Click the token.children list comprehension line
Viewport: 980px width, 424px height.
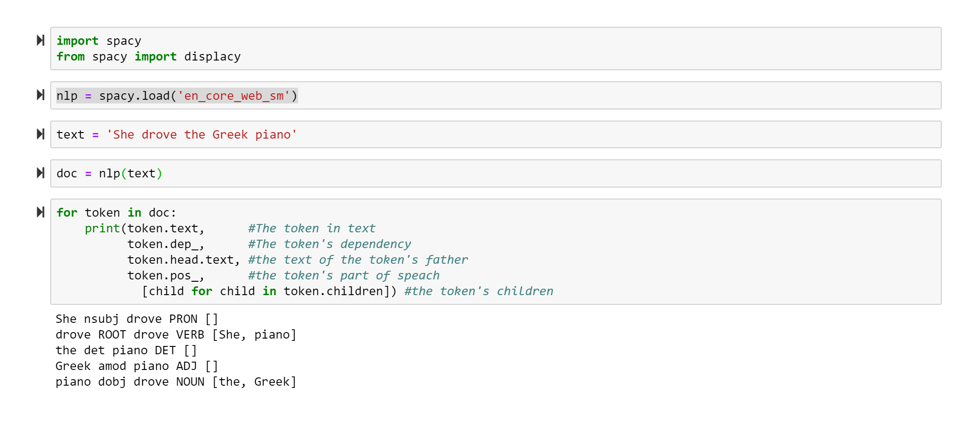pos(269,291)
